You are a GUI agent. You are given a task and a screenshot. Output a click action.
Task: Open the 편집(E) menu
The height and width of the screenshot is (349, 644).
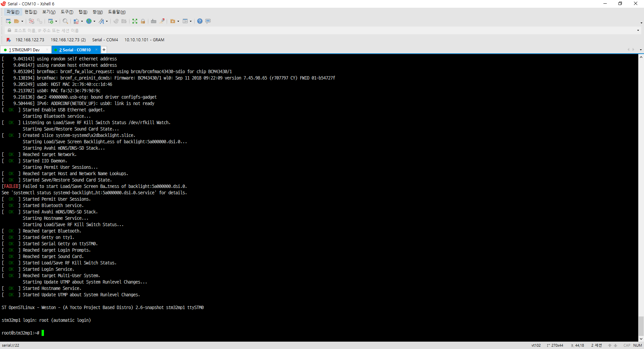(31, 12)
